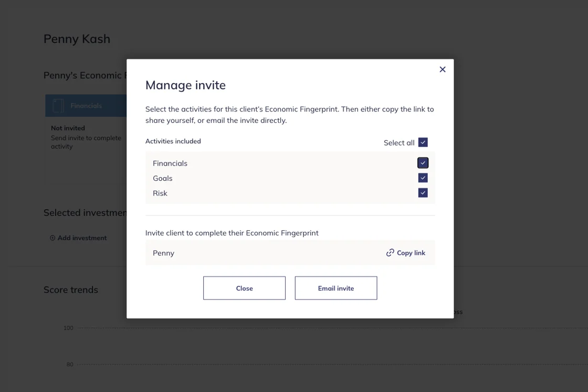
Task: Click the Activities included label
Action: click(x=173, y=141)
